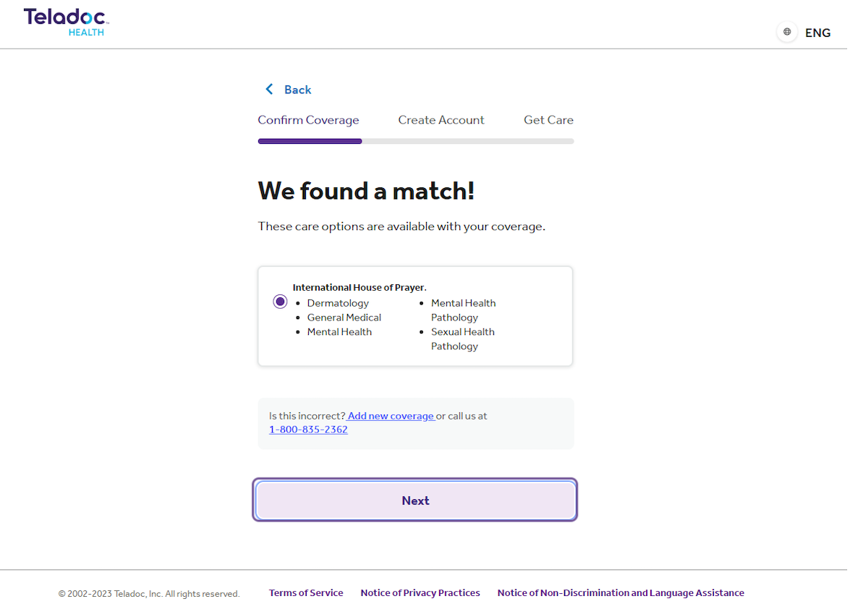Viewport: 868px width, 604px height.
Task: Click the International House of Prayer title
Action: click(x=359, y=287)
